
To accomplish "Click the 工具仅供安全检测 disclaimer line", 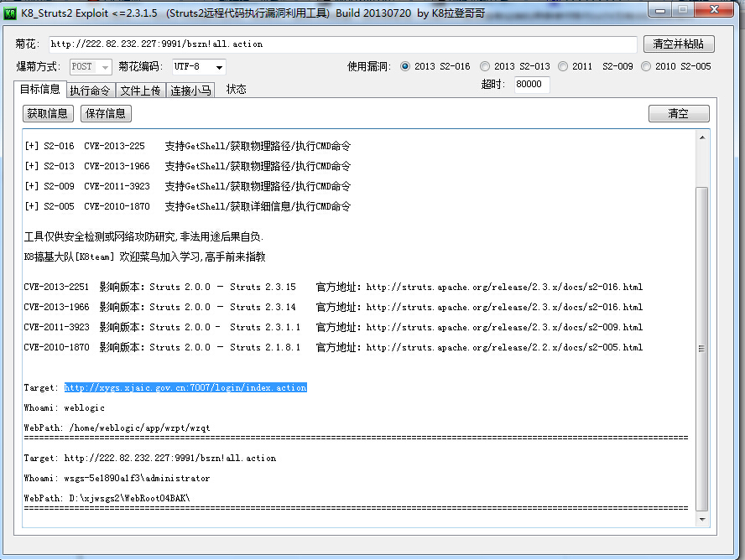I will (143, 236).
